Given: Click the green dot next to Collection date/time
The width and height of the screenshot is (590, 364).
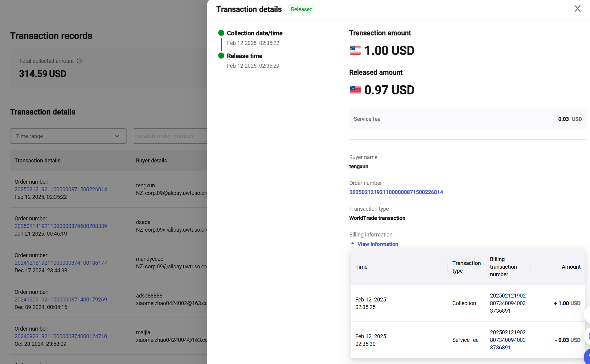Looking at the screenshot, I should (221, 33).
